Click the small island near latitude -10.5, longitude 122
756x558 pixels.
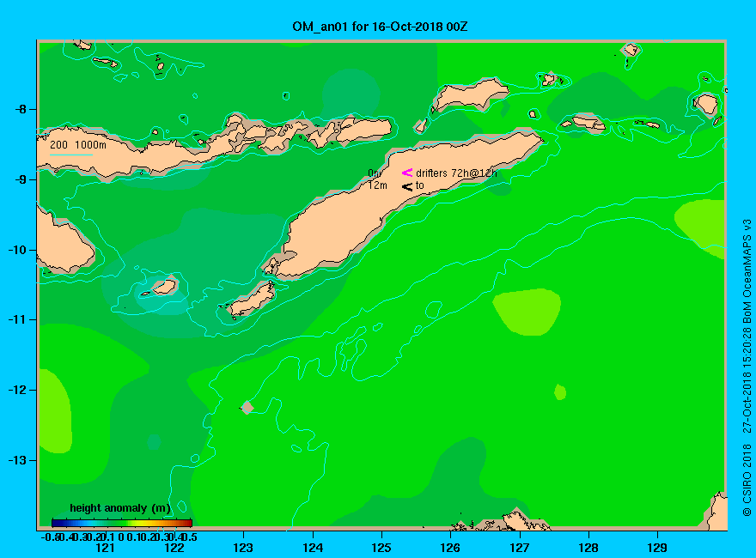[163, 288]
